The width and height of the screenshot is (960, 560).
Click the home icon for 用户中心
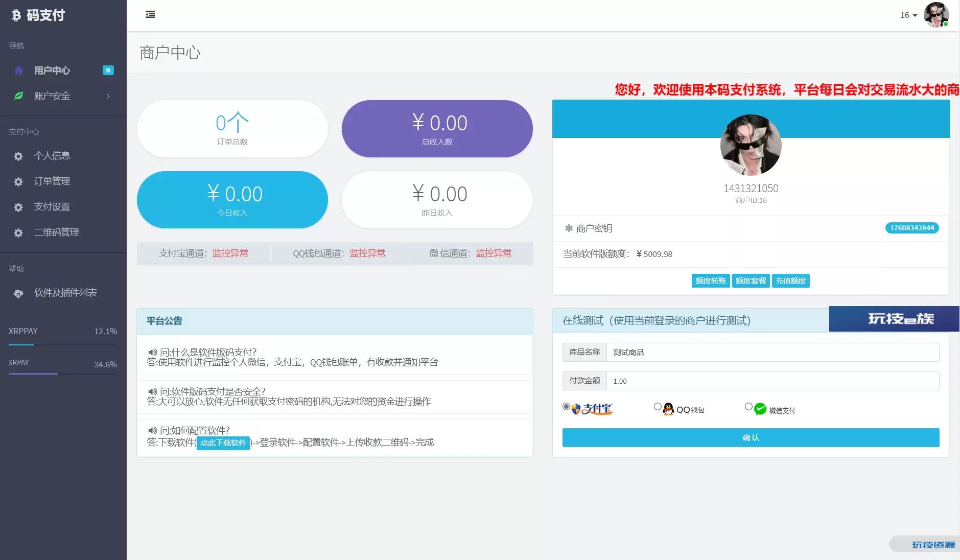(x=18, y=71)
